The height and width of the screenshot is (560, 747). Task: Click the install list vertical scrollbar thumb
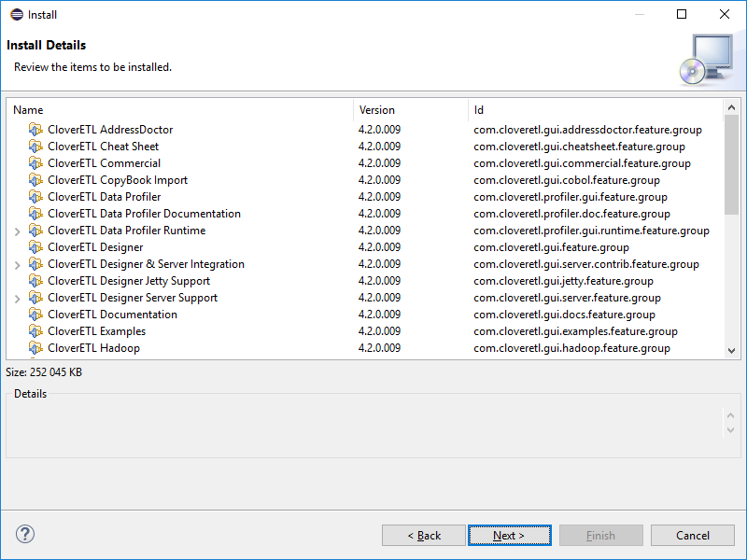tap(732, 165)
